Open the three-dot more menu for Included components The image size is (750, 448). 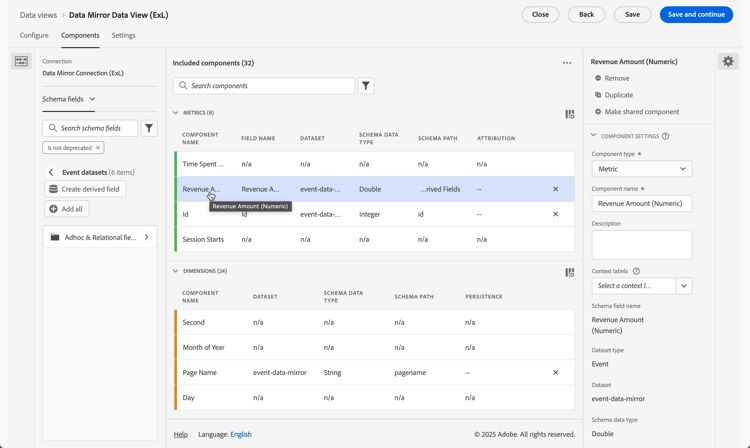point(567,63)
